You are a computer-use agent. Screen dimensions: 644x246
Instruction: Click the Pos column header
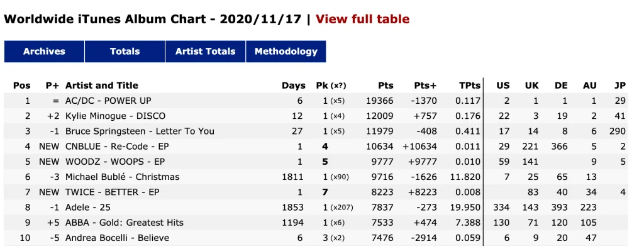pyautogui.click(x=22, y=86)
